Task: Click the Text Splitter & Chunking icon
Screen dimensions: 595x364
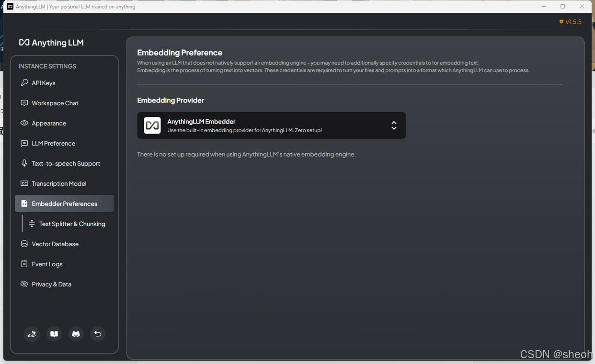Action: pos(32,224)
